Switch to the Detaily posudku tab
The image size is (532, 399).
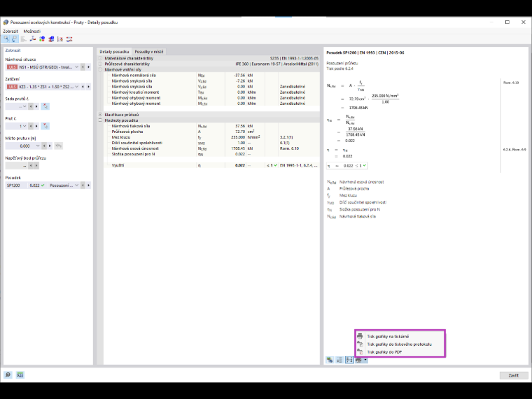click(x=114, y=52)
